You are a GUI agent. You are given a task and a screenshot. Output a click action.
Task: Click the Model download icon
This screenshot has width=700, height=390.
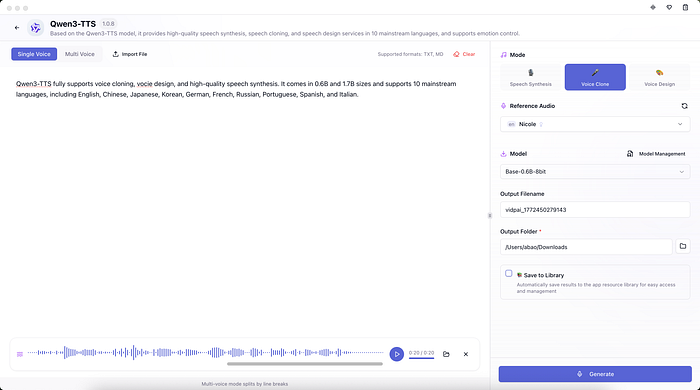(504, 154)
